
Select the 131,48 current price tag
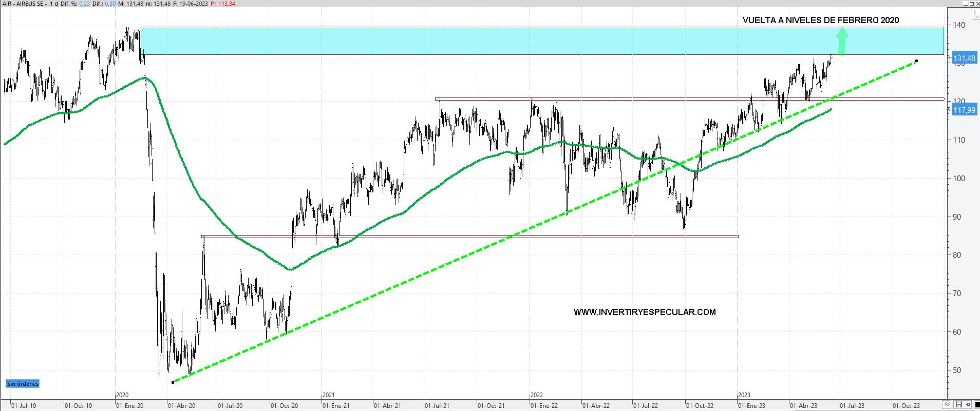point(964,58)
